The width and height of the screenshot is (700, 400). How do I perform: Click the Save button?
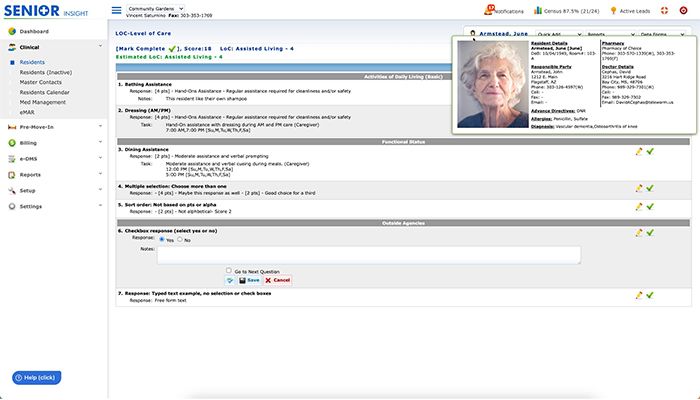[249, 280]
